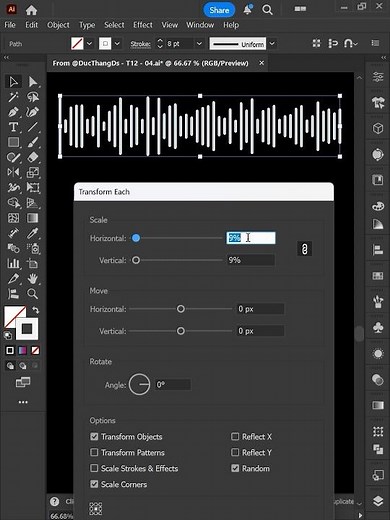390x520 pixels.
Task: Click the Move Horizontal slider handle
Action: 181,309
